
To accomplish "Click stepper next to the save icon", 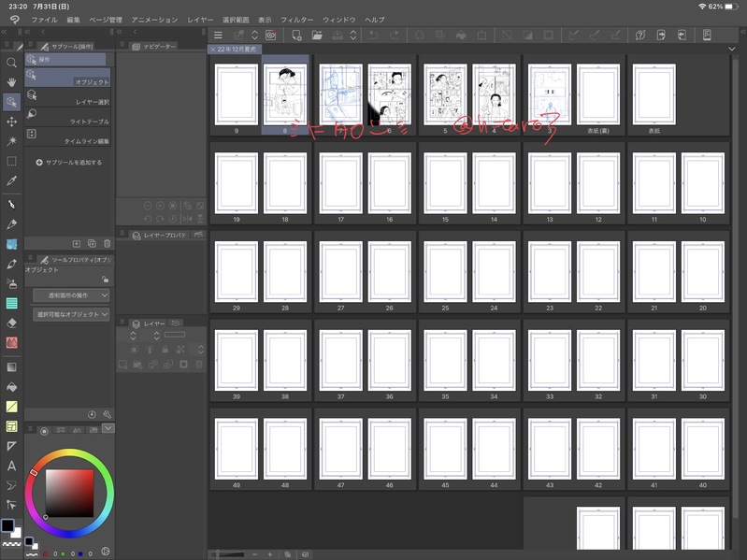I will click(x=353, y=35).
